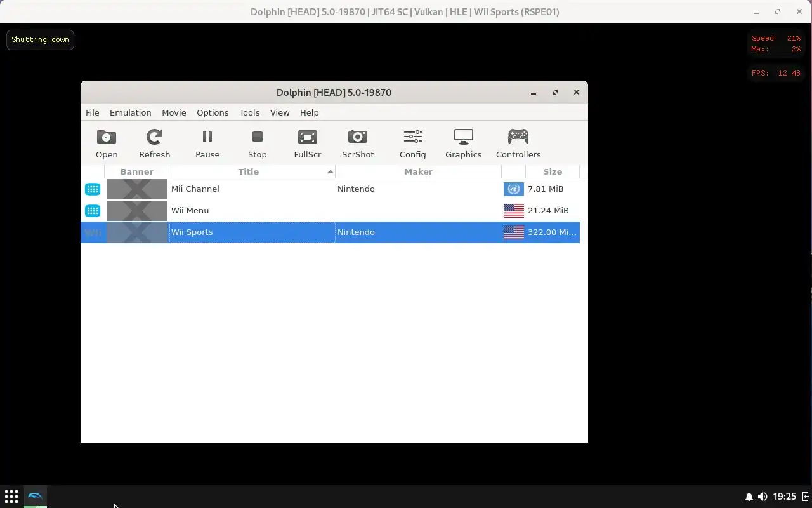Open a game file with Open icon
Viewport: 812px width, 508px height.
107,144
